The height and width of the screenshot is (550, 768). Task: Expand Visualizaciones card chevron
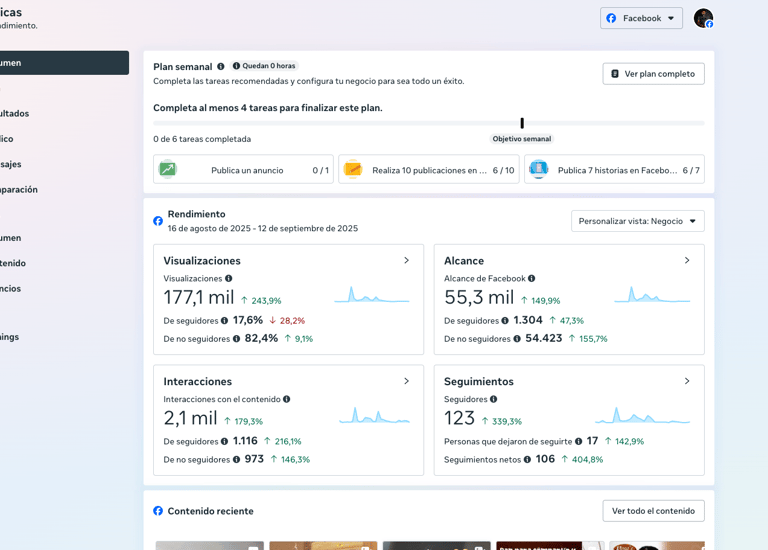[x=406, y=261]
